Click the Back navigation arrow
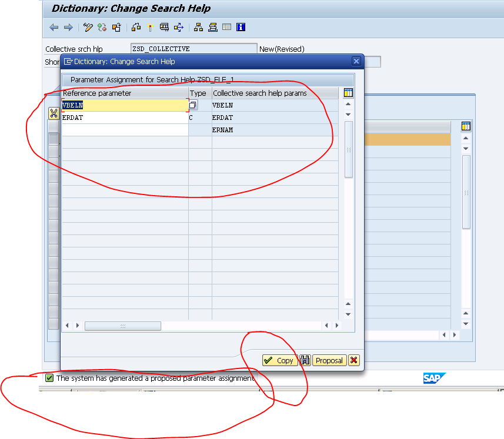Screen dimensions: 504x439 point(54,27)
